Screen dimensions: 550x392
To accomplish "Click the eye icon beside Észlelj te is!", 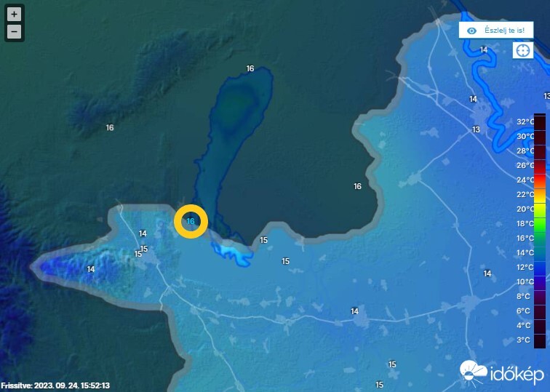I will [x=471, y=31].
